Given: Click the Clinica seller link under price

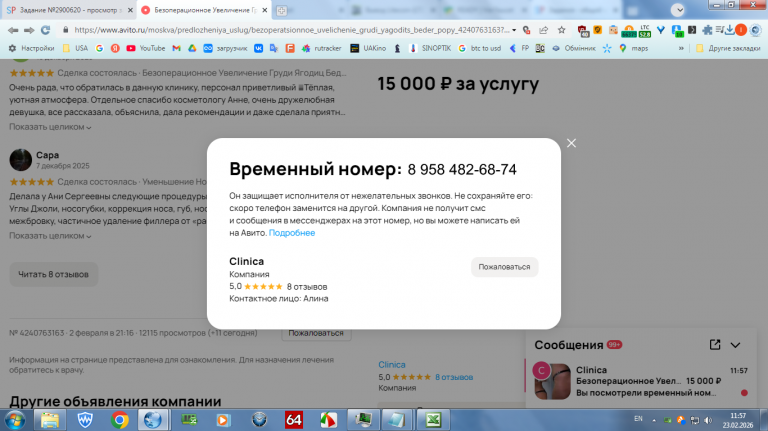Looking at the screenshot, I should (392, 364).
